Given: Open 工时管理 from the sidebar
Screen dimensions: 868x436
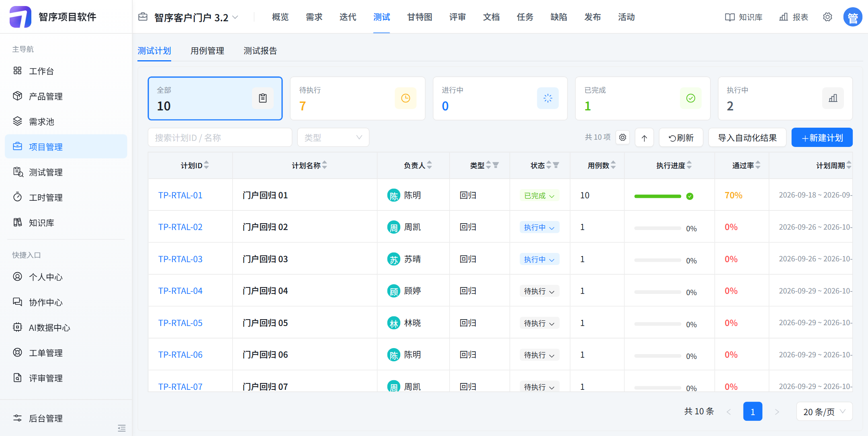Looking at the screenshot, I should coord(66,198).
